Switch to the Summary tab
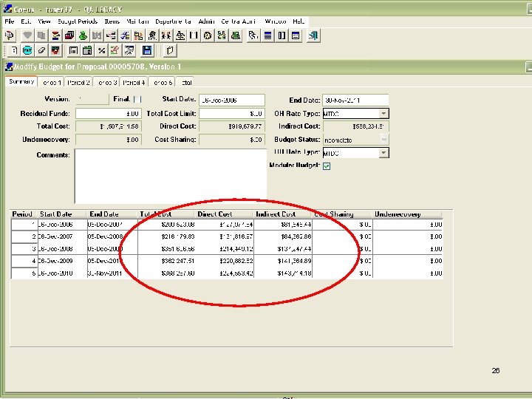Screen dimensions: 532x399 (x=21, y=81)
